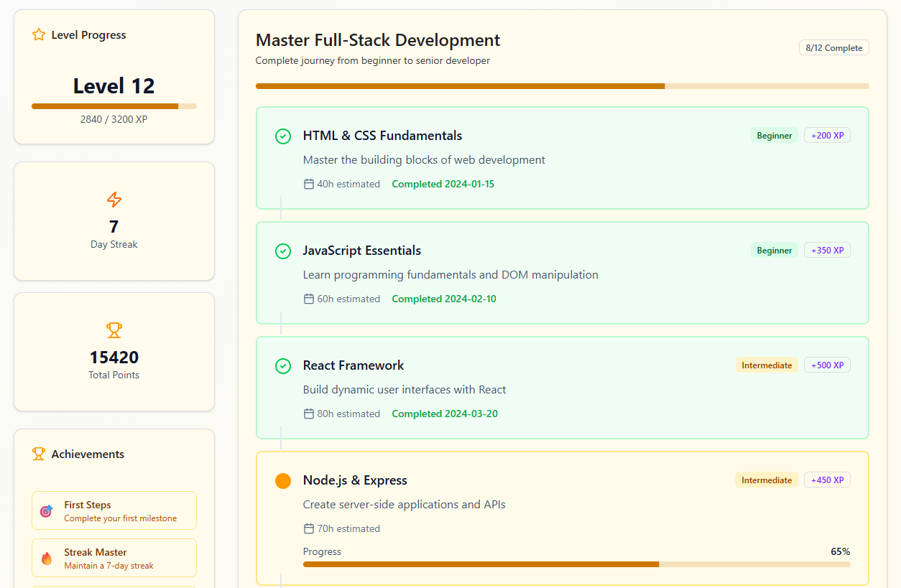The width and height of the screenshot is (901, 588).
Task: Click the flame icon on Streak Master
Action: coord(47,559)
